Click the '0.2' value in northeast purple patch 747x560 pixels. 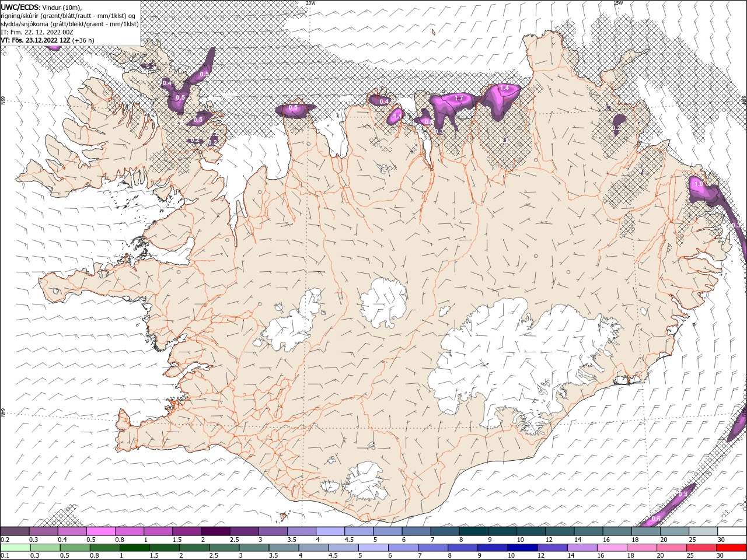point(617,128)
